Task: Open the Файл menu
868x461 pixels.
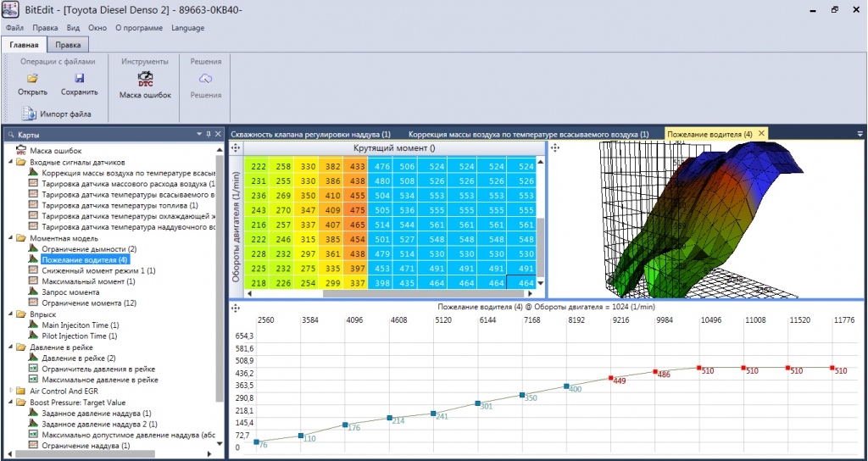Action: pyautogui.click(x=15, y=28)
